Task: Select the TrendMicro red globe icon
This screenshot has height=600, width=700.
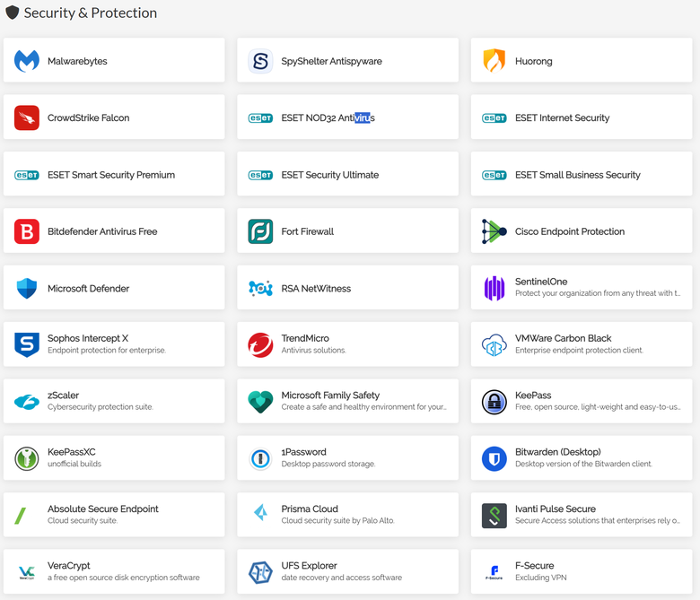Action: [x=260, y=344]
